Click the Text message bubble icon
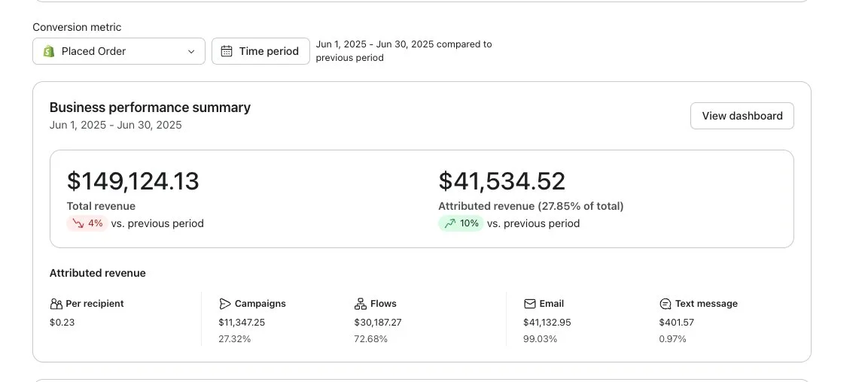 click(x=665, y=304)
